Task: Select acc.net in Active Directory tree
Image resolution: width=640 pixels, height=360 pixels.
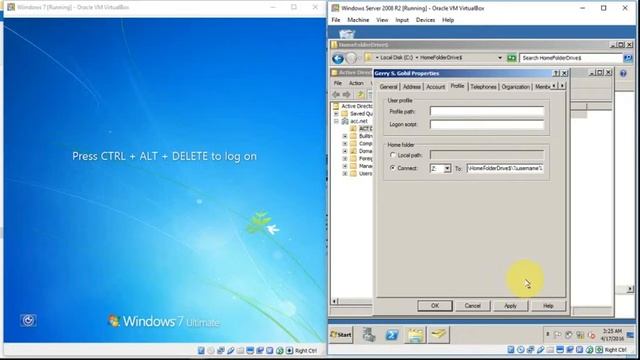Action: click(x=359, y=121)
